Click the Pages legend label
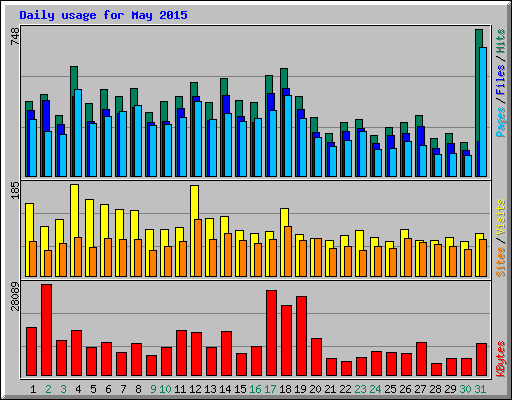Screen dimensions: 512x400 (x=501, y=122)
